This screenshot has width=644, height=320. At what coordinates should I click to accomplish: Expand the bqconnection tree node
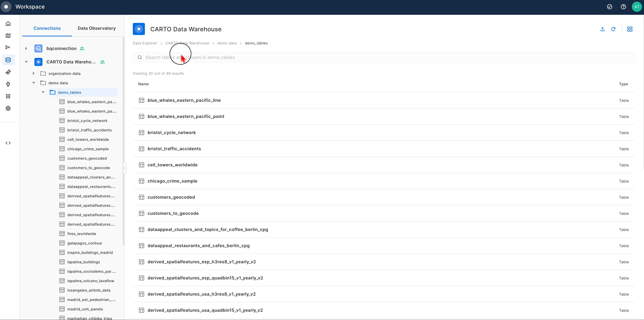coord(26,48)
